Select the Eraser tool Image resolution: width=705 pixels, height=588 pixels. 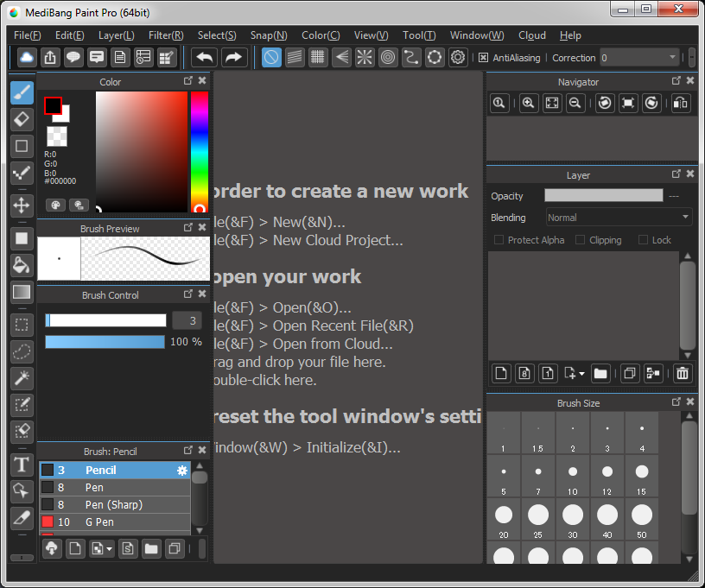(21, 119)
